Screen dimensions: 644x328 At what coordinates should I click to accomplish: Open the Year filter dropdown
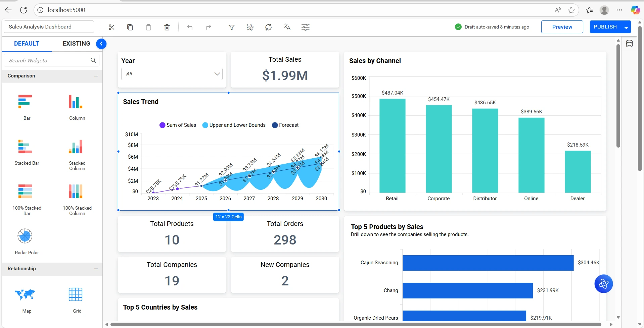[172, 74]
